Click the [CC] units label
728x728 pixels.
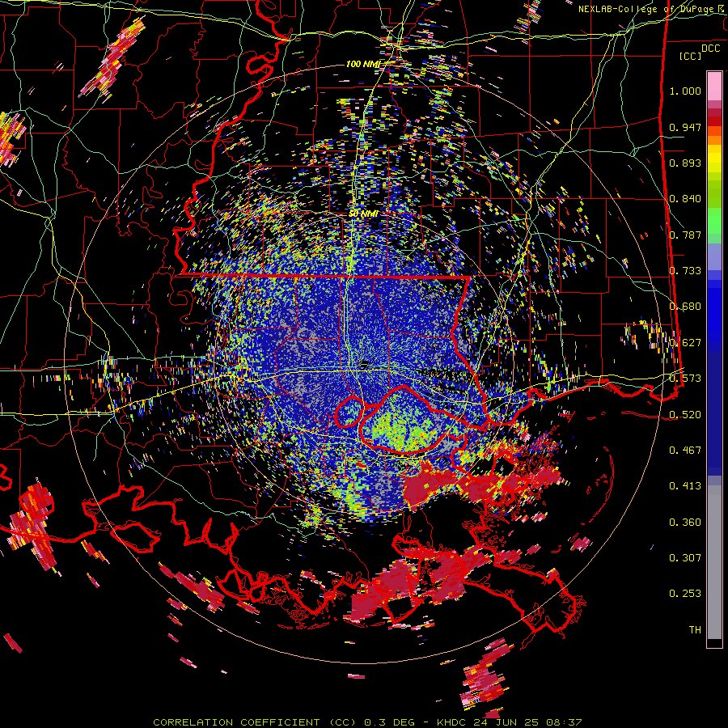pyautogui.click(x=690, y=56)
